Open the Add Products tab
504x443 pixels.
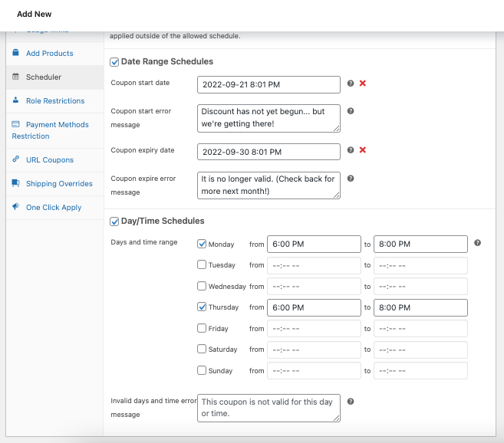tap(54, 54)
